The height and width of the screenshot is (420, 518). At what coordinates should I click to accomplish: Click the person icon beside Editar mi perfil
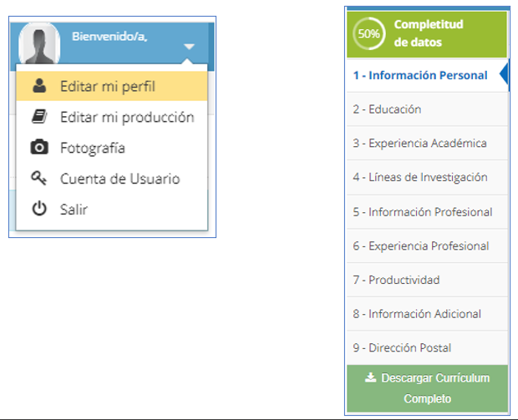pos(39,86)
